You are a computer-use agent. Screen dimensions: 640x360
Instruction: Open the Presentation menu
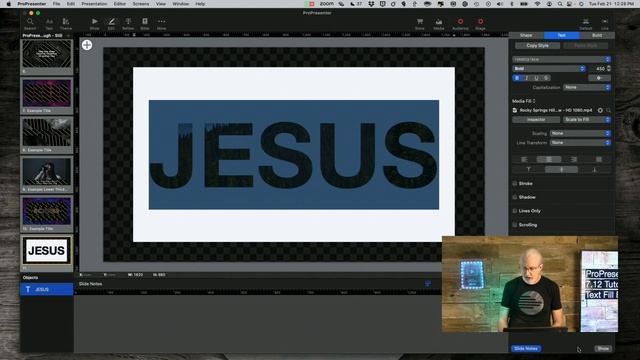(x=94, y=4)
